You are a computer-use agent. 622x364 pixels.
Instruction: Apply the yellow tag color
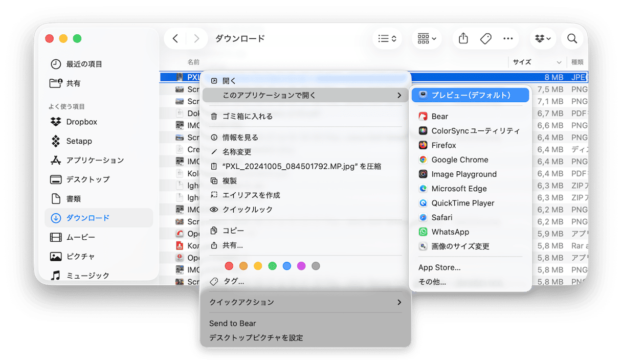258,266
